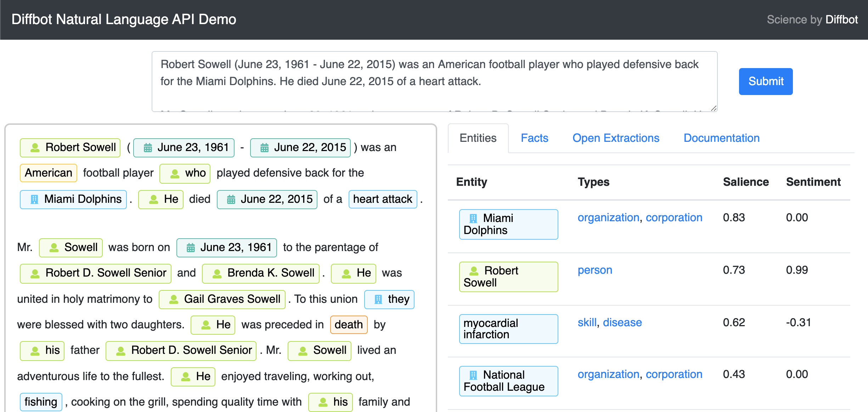
Task: Click person icon on Gail Graves Sowell tag
Action: (x=174, y=299)
